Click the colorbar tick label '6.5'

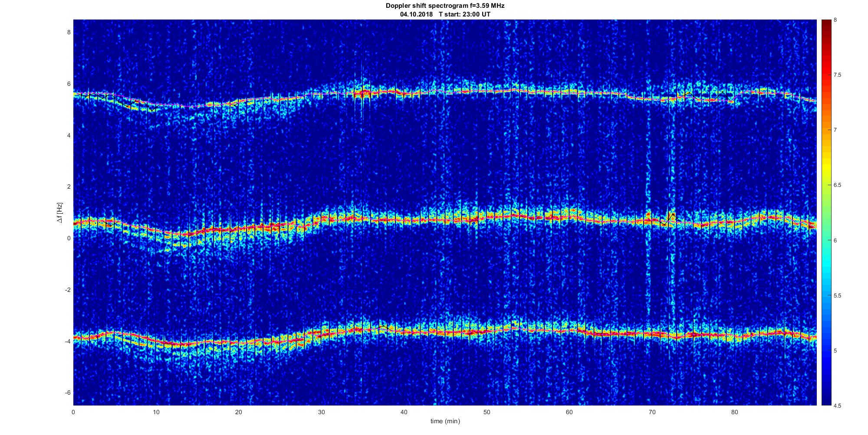[837, 185]
